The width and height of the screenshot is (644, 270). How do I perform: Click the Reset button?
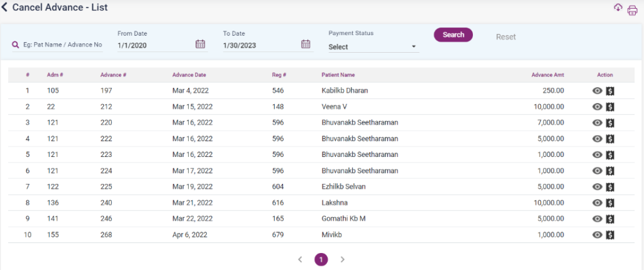[x=506, y=37]
